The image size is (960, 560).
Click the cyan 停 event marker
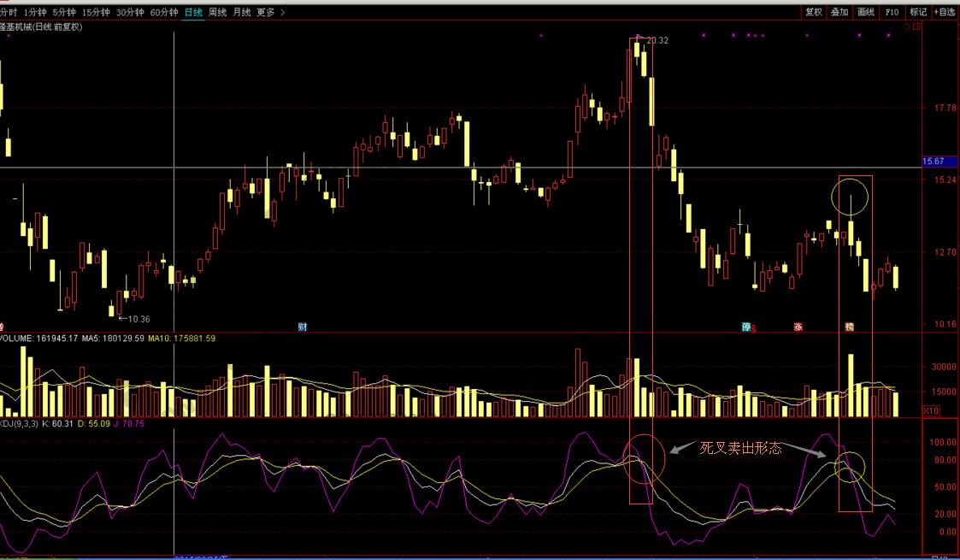point(745,327)
